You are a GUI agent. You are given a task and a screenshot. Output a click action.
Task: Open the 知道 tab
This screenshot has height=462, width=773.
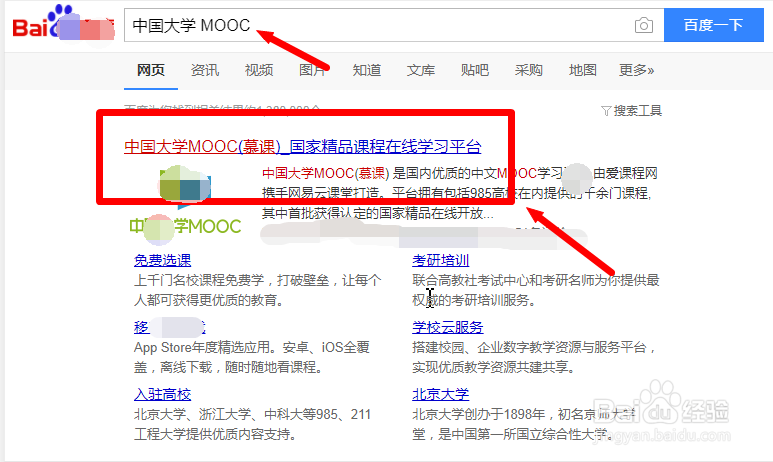tap(367, 70)
